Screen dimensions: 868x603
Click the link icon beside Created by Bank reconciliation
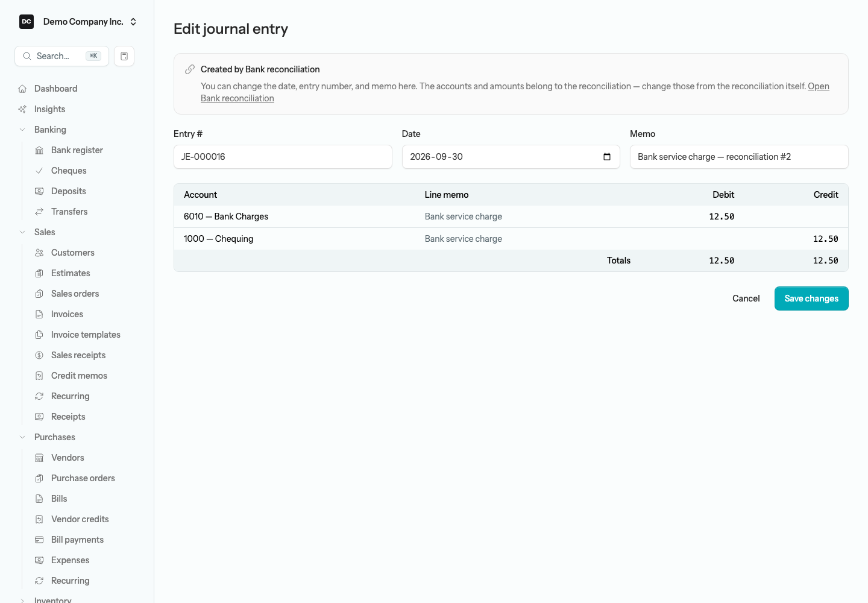click(190, 69)
